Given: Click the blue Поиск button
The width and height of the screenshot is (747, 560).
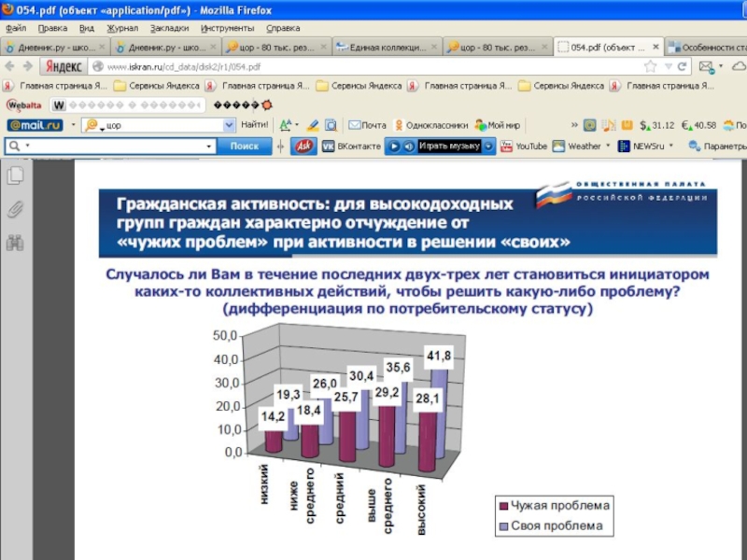Looking at the screenshot, I should point(245,147).
